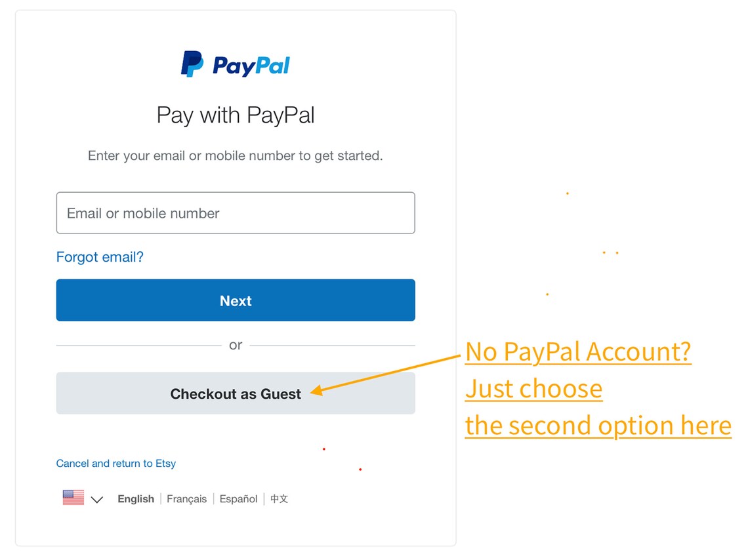
Task: Focus the Email or mobile number field
Action: click(x=236, y=213)
